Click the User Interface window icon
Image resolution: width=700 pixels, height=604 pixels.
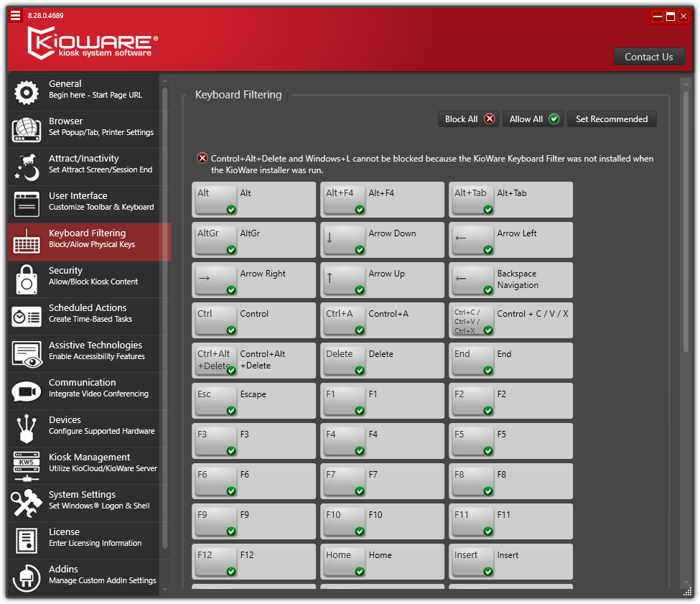point(27,205)
